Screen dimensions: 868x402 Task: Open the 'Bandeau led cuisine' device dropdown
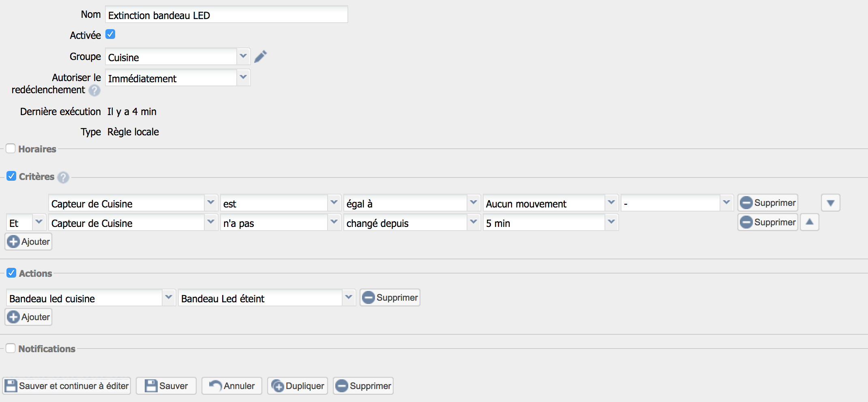[91, 297]
